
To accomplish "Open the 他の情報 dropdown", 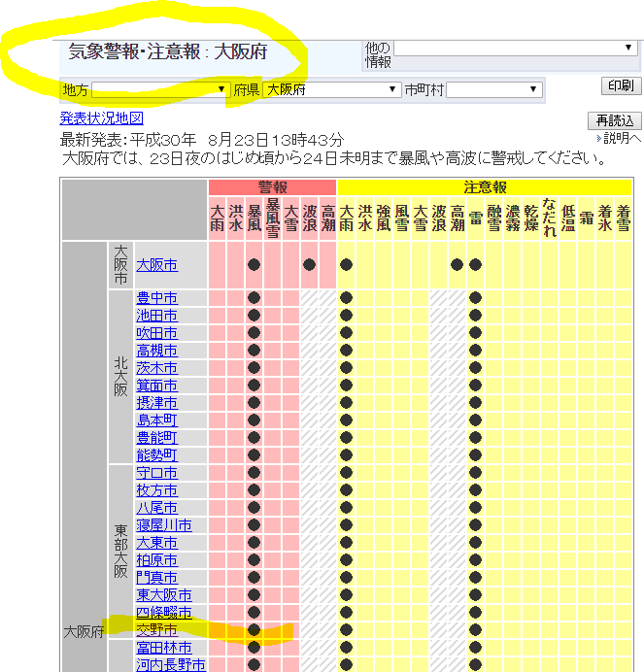I will 516,48.
